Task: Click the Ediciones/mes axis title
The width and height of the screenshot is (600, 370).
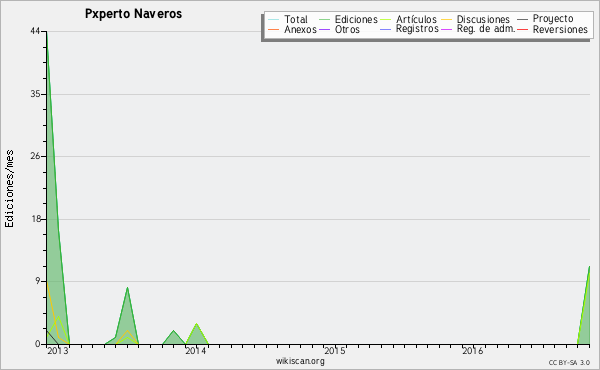Action: point(9,189)
